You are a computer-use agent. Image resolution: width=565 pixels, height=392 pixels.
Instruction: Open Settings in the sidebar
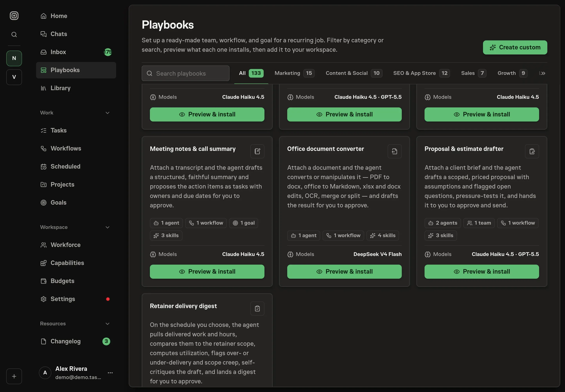pyautogui.click(x=76, y=299)
